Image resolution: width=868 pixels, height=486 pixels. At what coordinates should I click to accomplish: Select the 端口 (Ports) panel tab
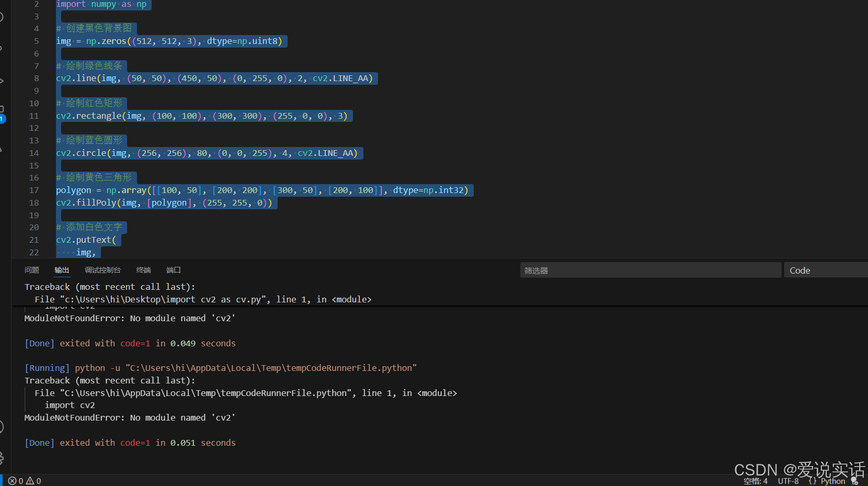click(x=173, y=270)
